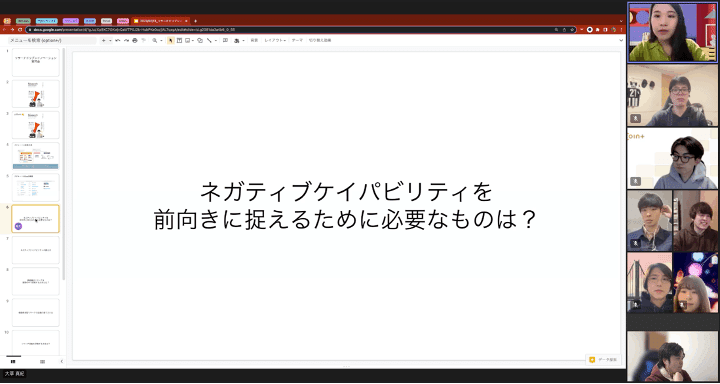Screen dimensions: 720x384
Task: Click the redo arrow in Slides toolbar
Action: click(x=126, y=40)
